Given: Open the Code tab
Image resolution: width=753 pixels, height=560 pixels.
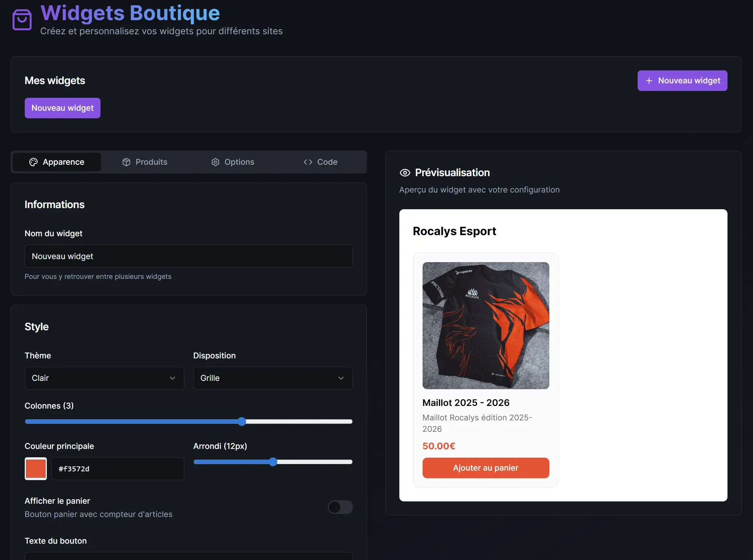Looking at the screenshot, I should point(327,162).
